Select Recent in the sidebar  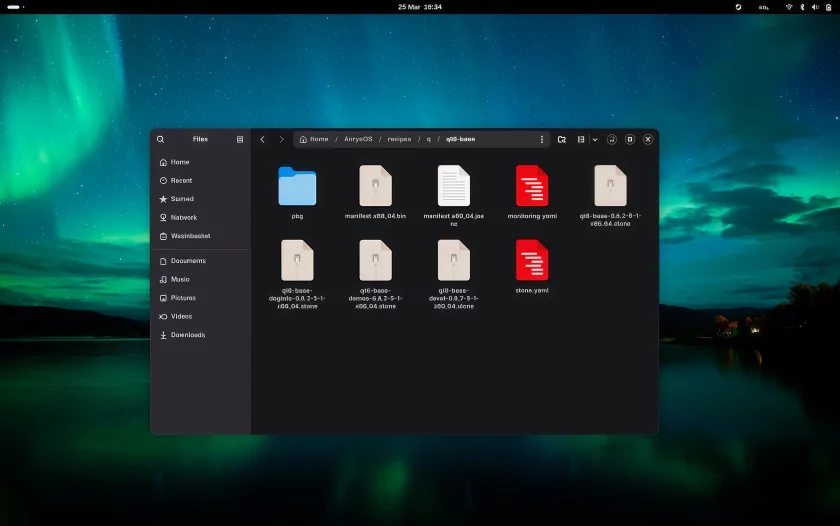[181, 181]
